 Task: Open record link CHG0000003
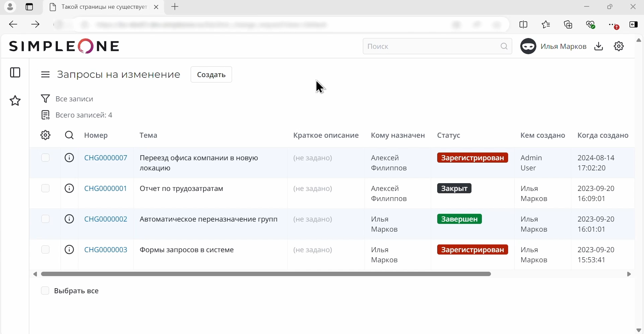pos(106,250)
